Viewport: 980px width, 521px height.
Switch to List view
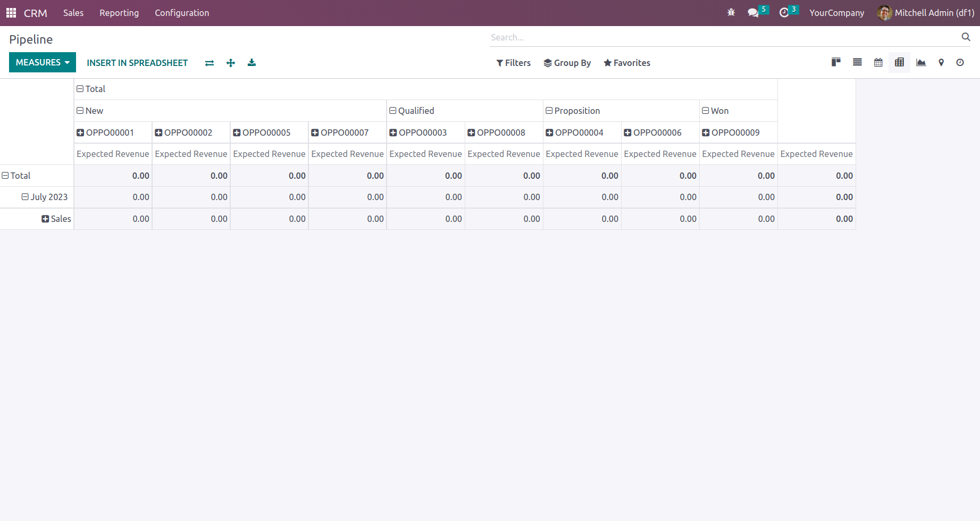pos(857,62)
